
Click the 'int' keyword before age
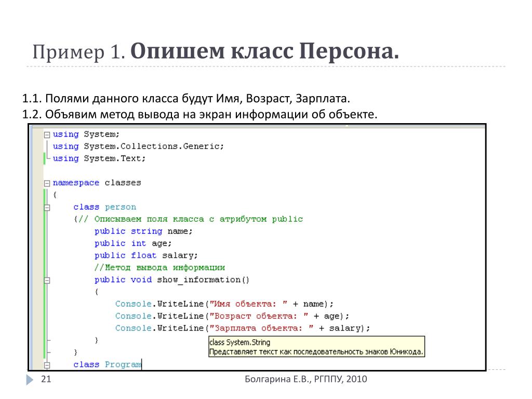[x=139, y=243]
